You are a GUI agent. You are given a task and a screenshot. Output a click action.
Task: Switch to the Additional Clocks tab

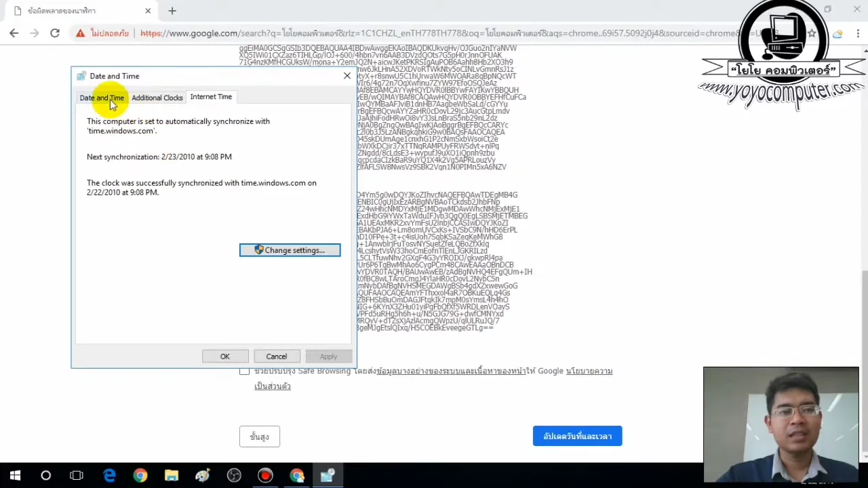coord(157,97)
